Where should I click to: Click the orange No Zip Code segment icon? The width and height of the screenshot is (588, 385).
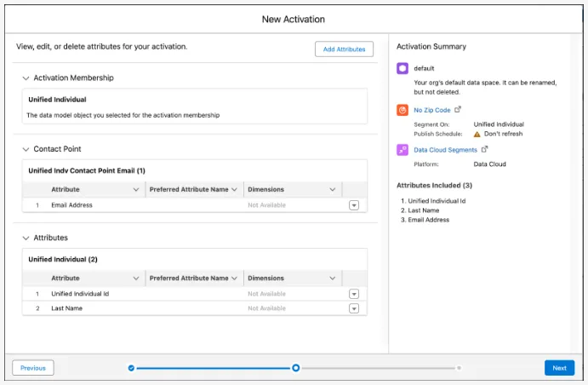(x=402, y=110)
